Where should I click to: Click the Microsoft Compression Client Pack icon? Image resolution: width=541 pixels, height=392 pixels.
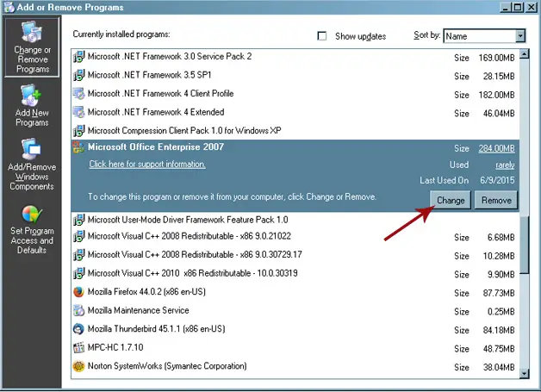[x=78, y=131]
